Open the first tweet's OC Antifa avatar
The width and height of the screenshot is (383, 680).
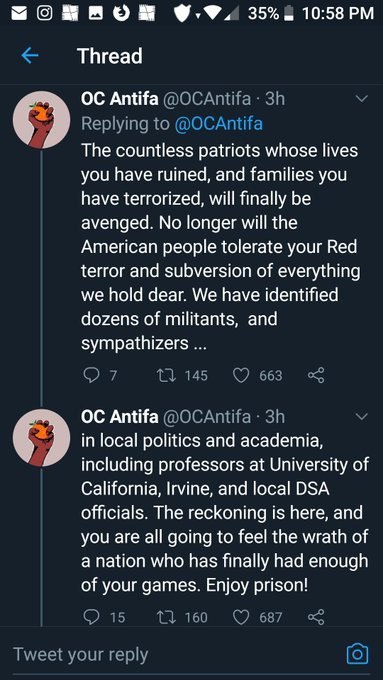click(41, 120)
